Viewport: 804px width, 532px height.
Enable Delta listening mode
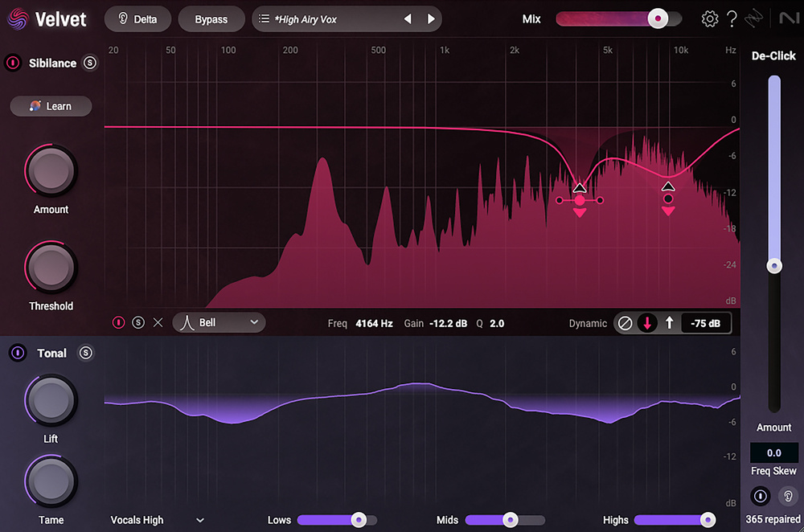138,19
